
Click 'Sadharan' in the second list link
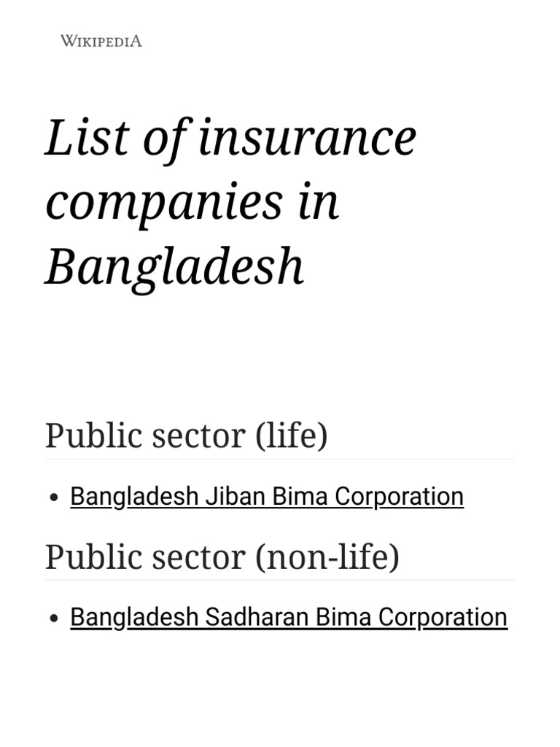click(x=256, y=617)
